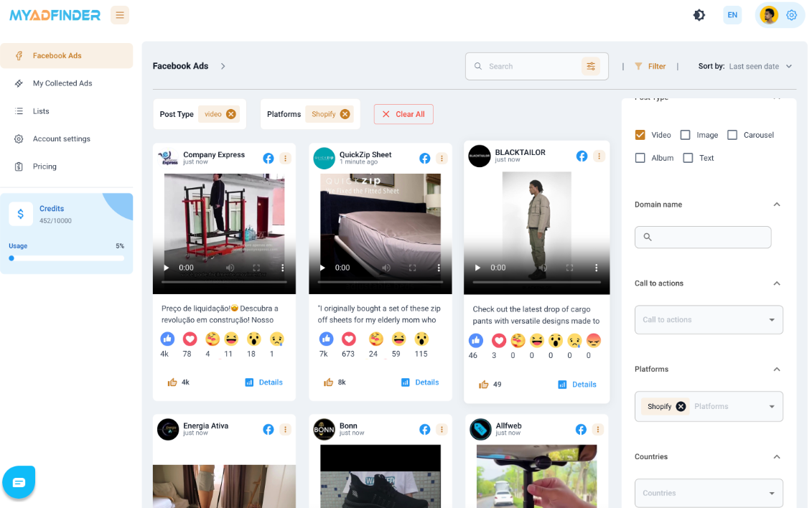The image size is (812, 508).
Task: Play the Company Express video
Action: click(x=167, y=268)
